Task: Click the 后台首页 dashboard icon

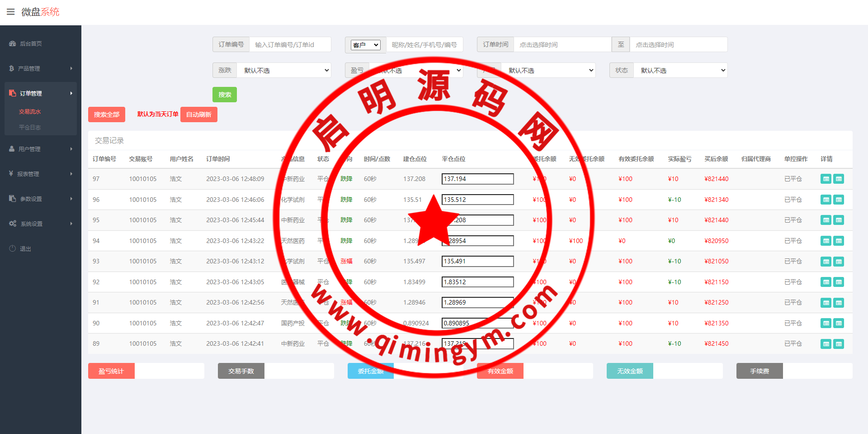Action: (x=12, y=44)
